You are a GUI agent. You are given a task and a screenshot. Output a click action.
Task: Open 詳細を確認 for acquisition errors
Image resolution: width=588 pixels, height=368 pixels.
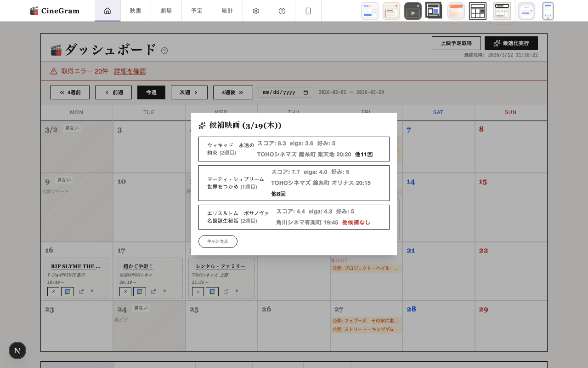130,71
